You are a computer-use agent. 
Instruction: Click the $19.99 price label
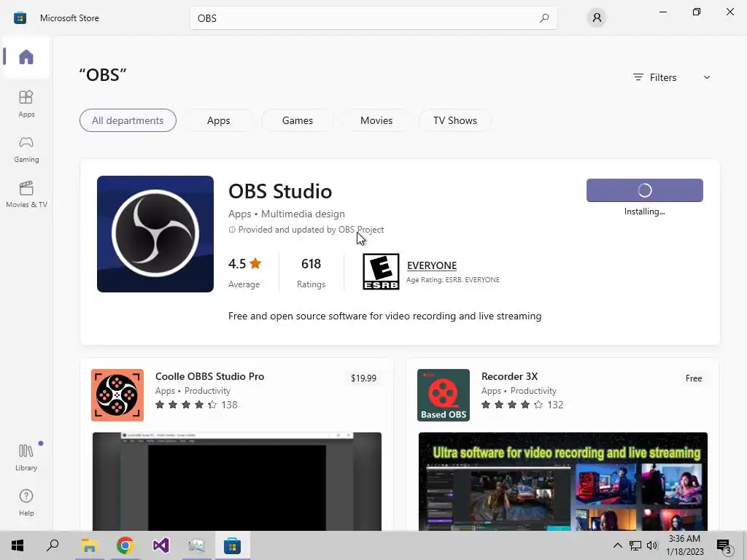click(x=363, y=378)
